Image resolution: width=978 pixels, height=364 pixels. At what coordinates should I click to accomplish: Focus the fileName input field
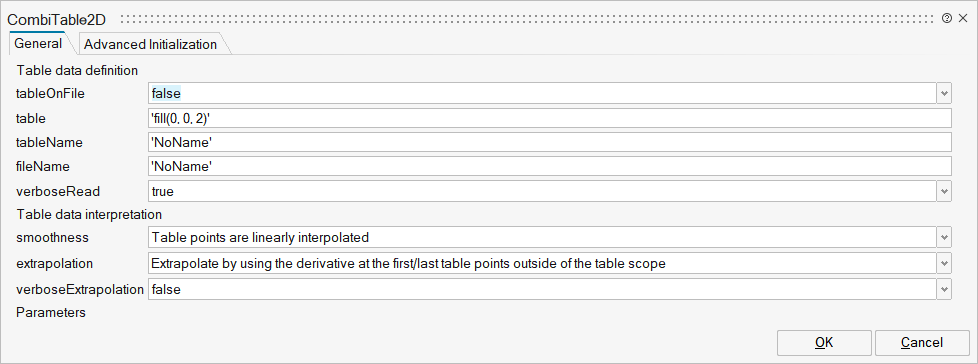[x=550, y=166]
